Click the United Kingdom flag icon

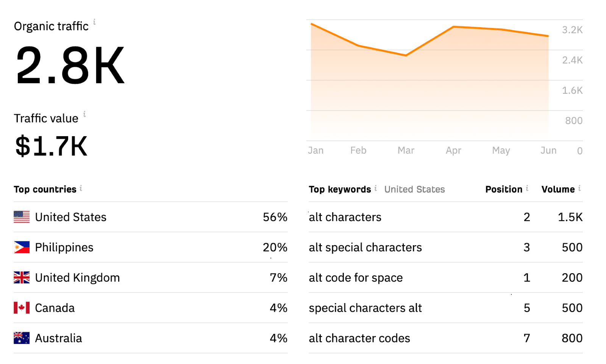click(22, 277)
